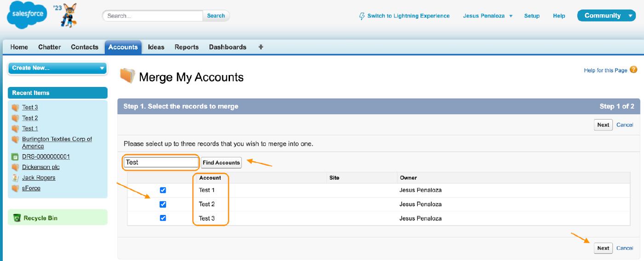Click the Recycle Bin icon
This screenshot has width=644, height=261.
pos(17,218)
